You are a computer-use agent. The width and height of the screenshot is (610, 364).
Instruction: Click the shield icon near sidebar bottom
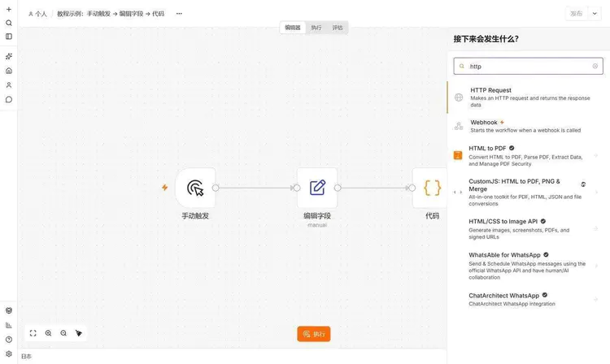coord(9,310)
